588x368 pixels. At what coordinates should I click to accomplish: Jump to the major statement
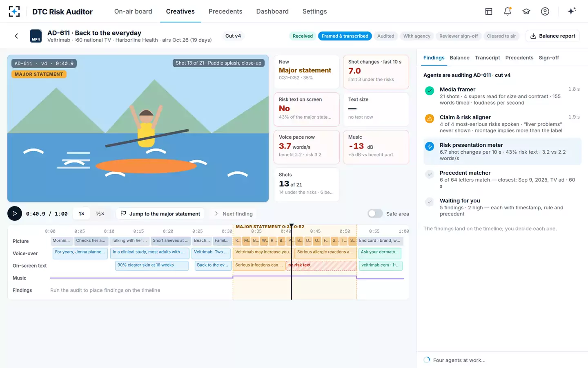(160, 214)
